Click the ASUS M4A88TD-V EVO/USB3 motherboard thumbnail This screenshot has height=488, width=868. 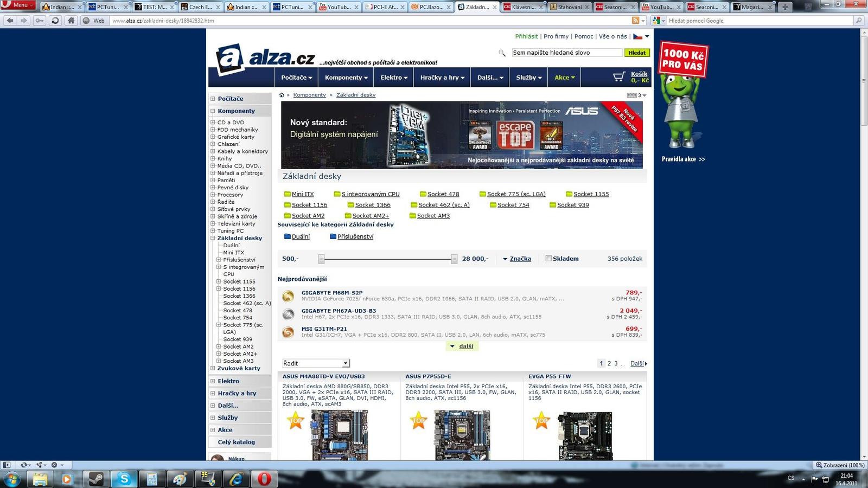(339, 435)
